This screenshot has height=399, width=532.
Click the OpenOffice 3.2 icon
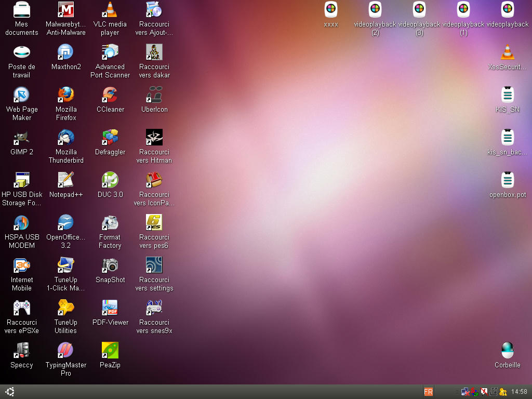click(x=66, y=222)
